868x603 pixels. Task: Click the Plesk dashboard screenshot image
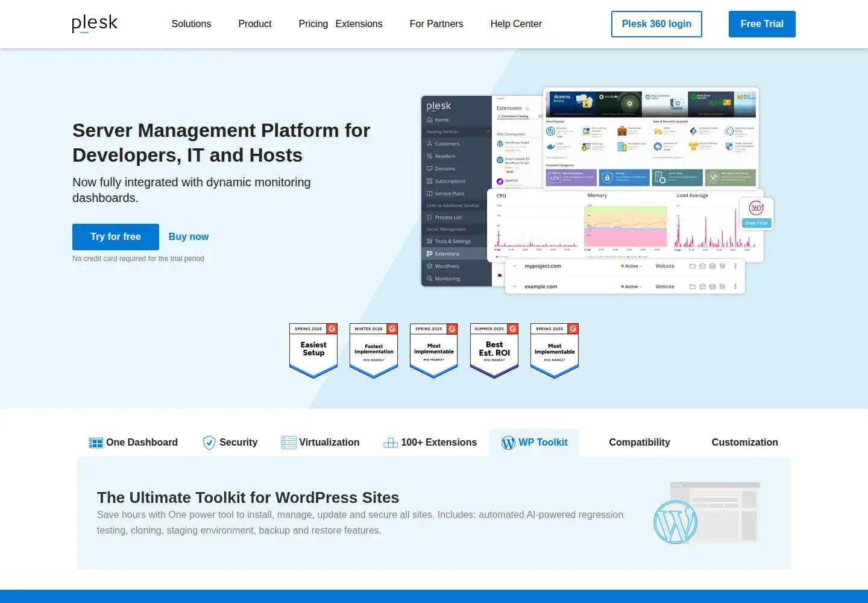tap(597, 191)
